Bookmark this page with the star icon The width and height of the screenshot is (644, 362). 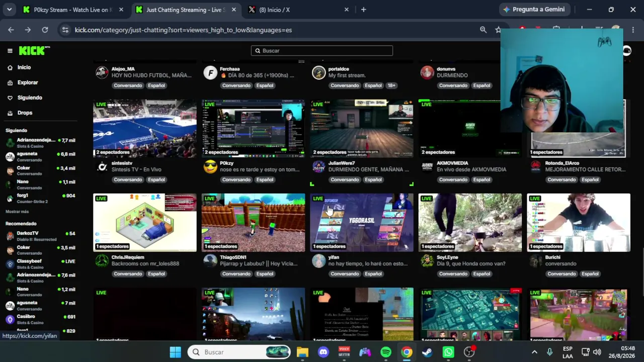click(x=498, y=30)
